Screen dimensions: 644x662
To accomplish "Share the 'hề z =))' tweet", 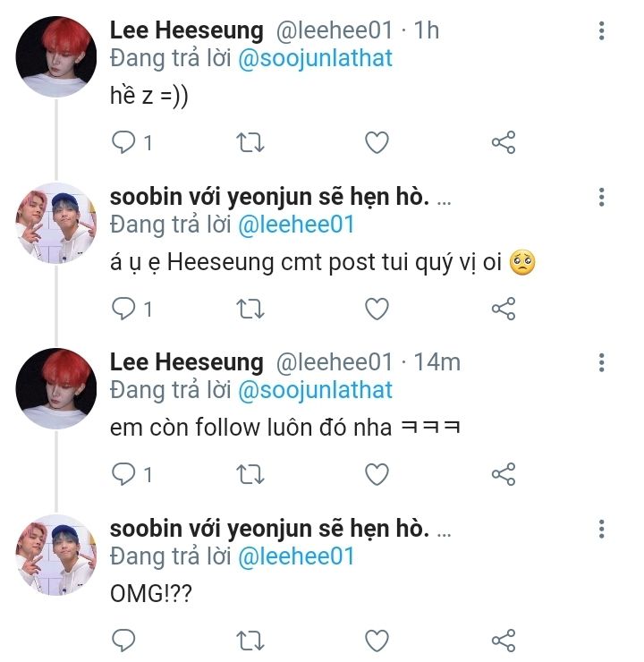I will click(504, 142).
